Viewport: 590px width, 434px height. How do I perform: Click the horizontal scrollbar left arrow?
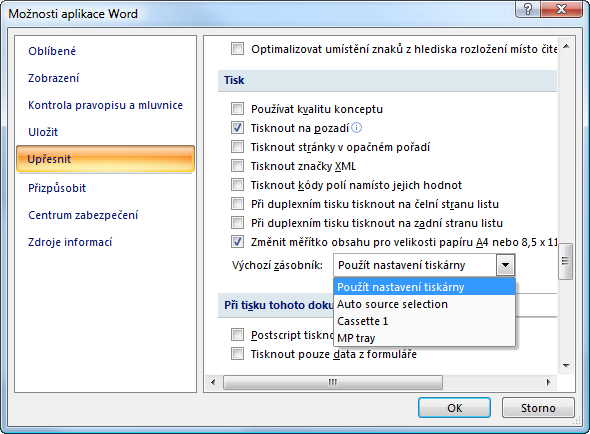[213, 382]
